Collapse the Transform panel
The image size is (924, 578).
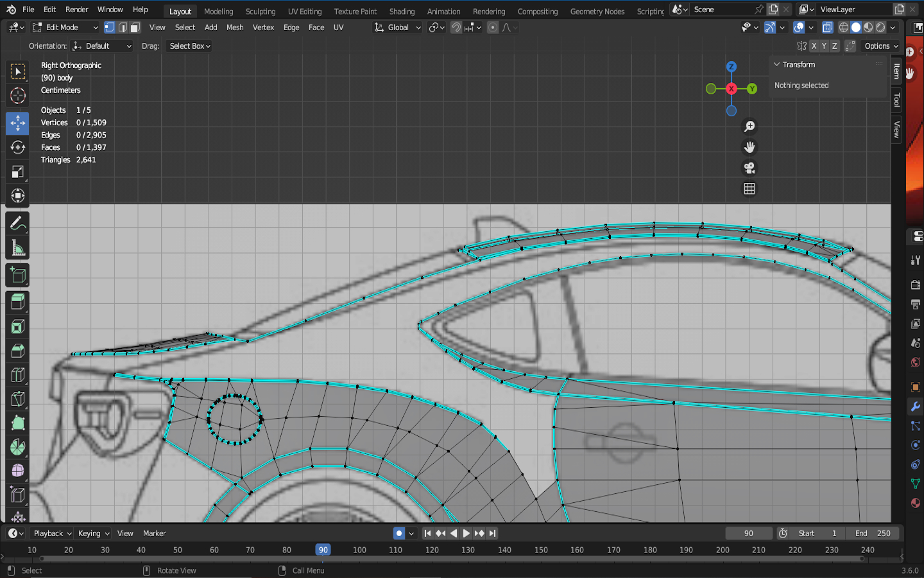click(777, 65)
